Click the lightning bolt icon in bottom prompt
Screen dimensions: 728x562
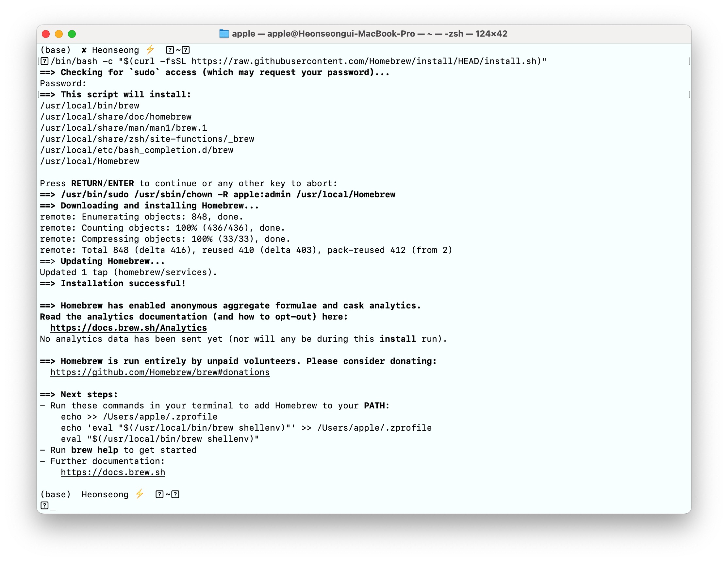point(140,494)
